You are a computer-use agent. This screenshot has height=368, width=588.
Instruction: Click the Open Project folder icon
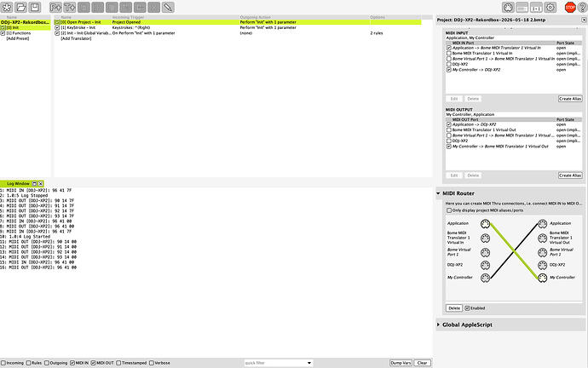point(20,7)
